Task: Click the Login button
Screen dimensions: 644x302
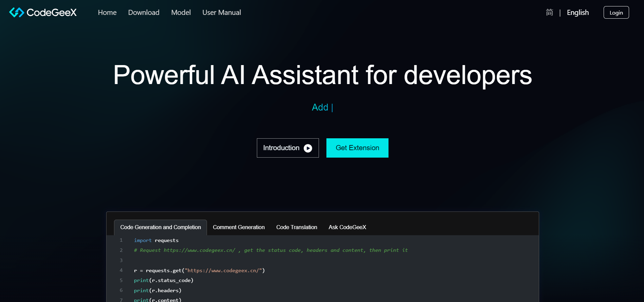Action: pyautogui.click(x=616, y=13)
